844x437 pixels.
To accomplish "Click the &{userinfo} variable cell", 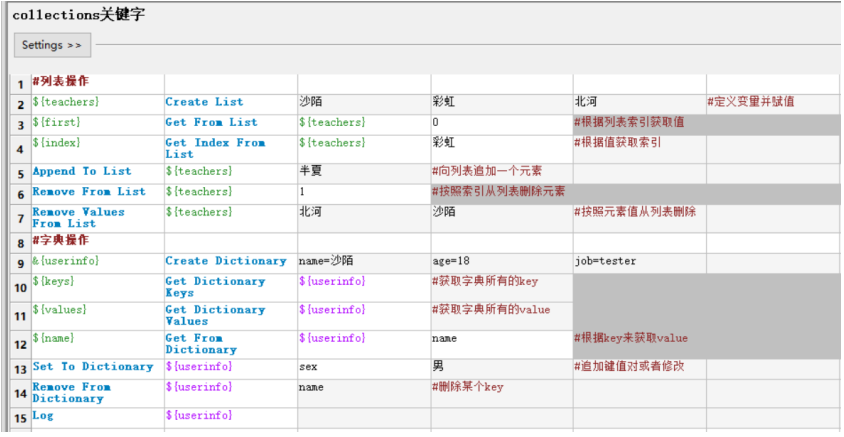I will [x=97, y=263].
